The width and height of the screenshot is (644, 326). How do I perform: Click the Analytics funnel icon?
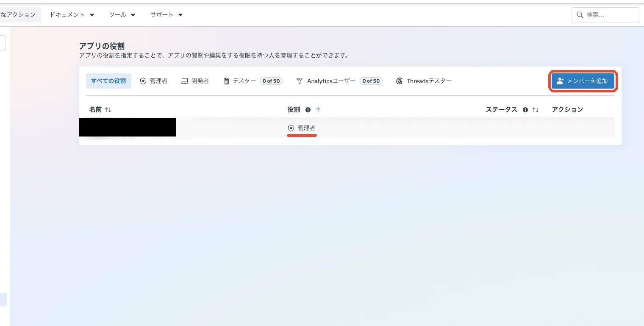300,81
